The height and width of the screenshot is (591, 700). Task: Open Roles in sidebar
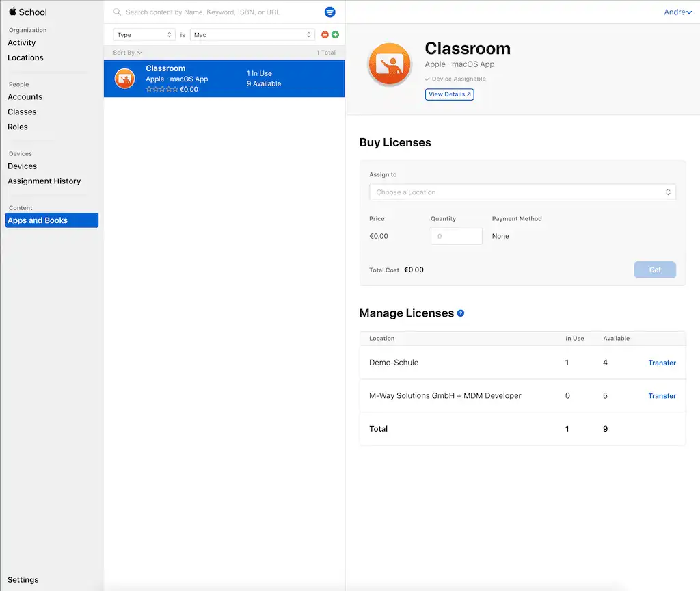[x=17, y=127]
